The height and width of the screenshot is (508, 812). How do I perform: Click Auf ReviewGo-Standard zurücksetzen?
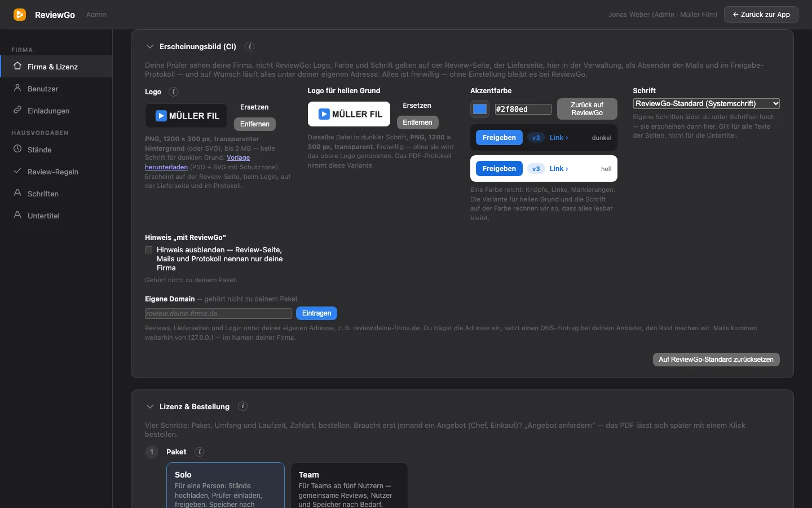pyautogui.click(x=716, y=360)
